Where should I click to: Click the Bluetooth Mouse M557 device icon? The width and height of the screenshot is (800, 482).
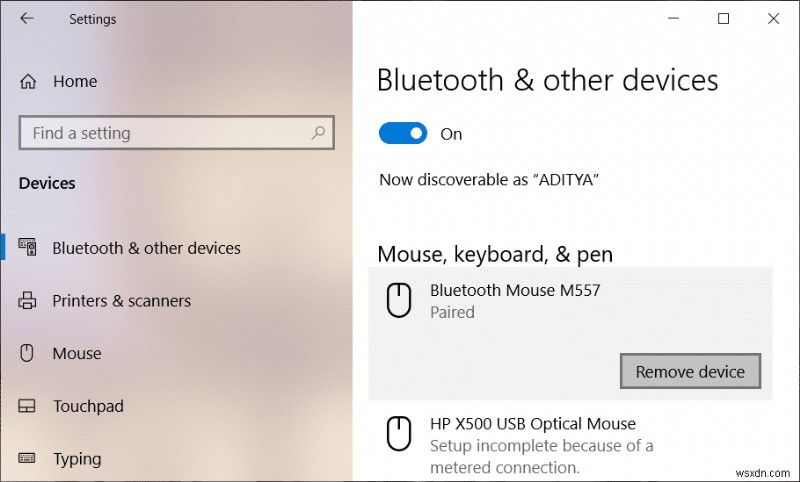click(x=399, y=301)
